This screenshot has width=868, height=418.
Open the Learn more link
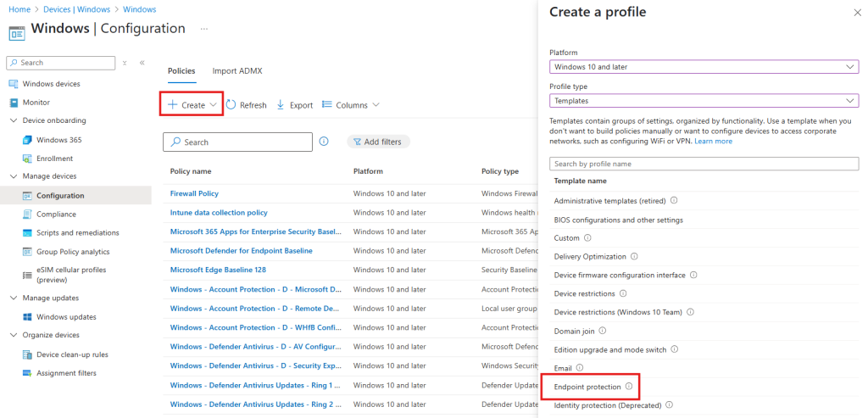714,142
